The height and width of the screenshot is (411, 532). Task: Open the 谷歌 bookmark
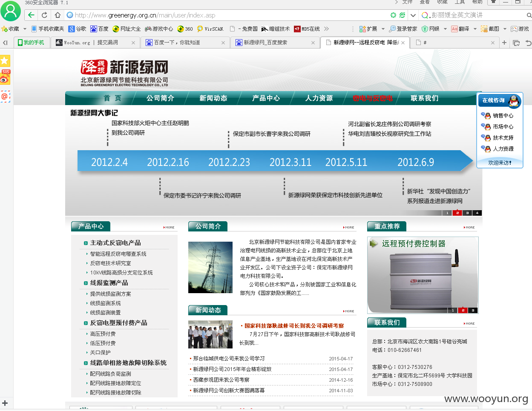click(x=78, y=29)
